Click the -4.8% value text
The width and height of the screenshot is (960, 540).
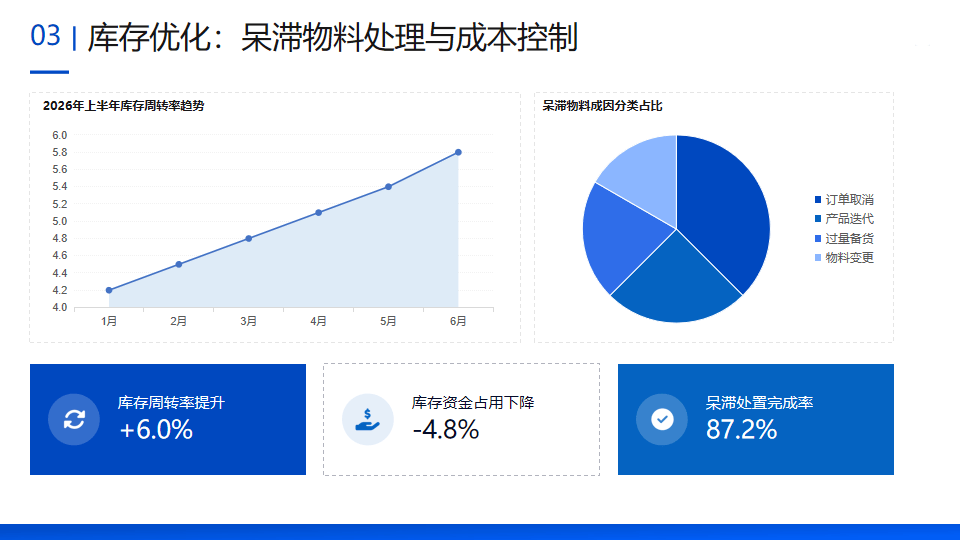[446, 430]
